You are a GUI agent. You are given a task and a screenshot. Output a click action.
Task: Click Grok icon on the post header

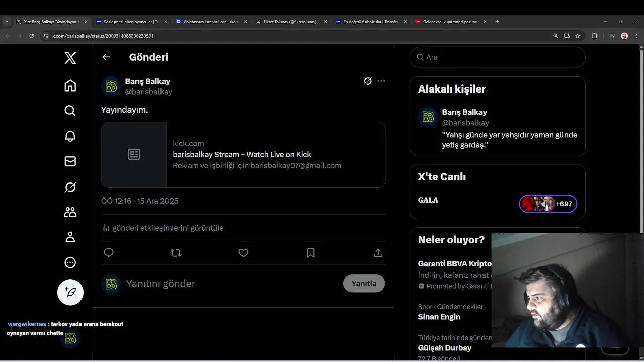368,81
